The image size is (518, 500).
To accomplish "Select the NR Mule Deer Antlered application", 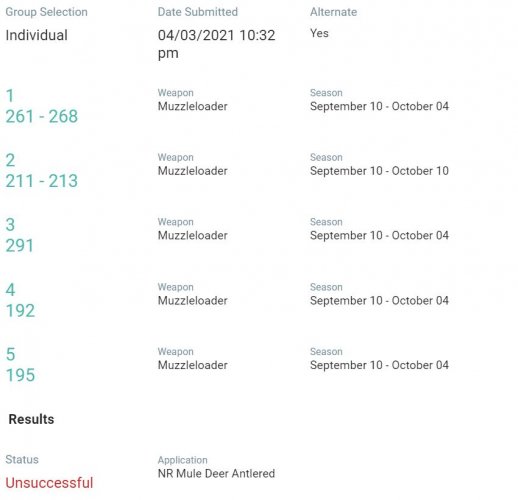I will pos(216,473).
